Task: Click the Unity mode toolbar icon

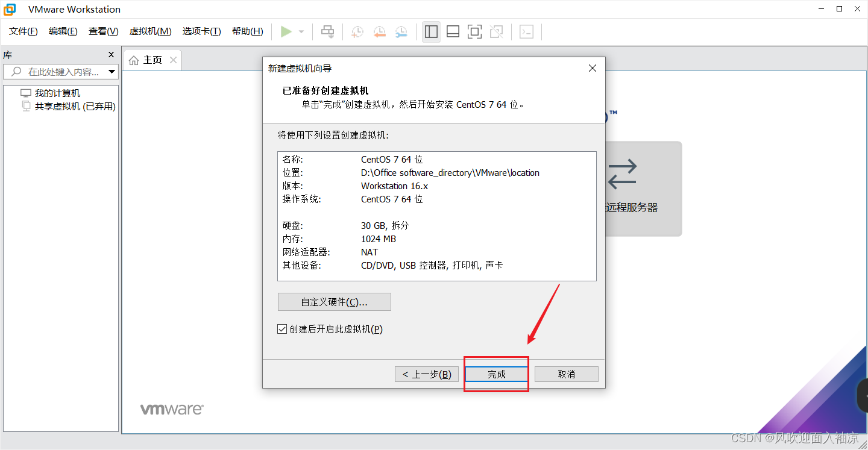Action: [497, 31]
